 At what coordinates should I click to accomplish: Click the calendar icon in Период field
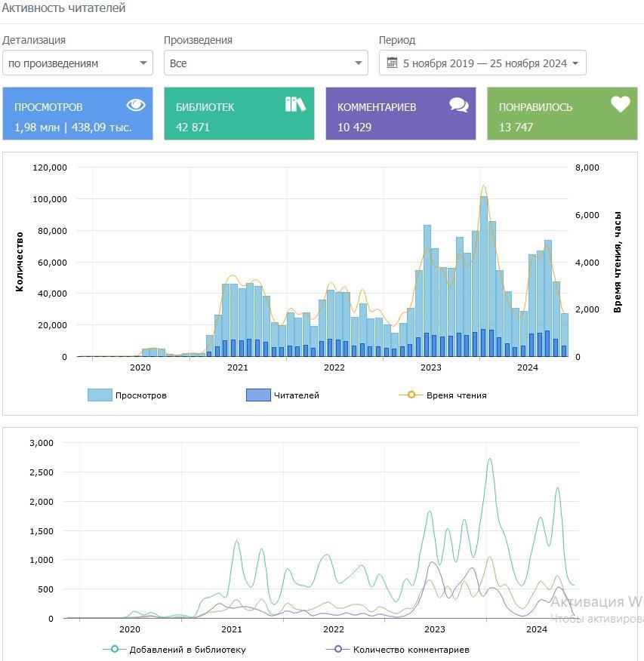tap(391, 63)
